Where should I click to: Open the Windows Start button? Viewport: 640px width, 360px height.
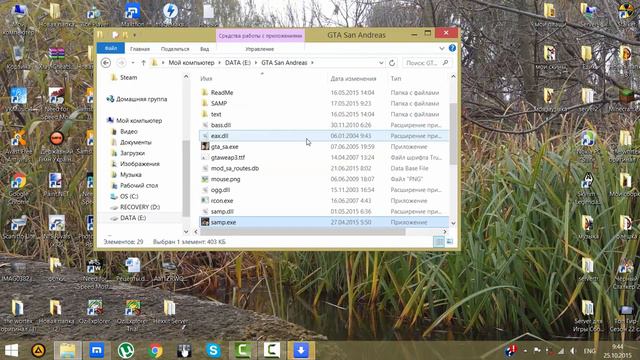point(11,351)
